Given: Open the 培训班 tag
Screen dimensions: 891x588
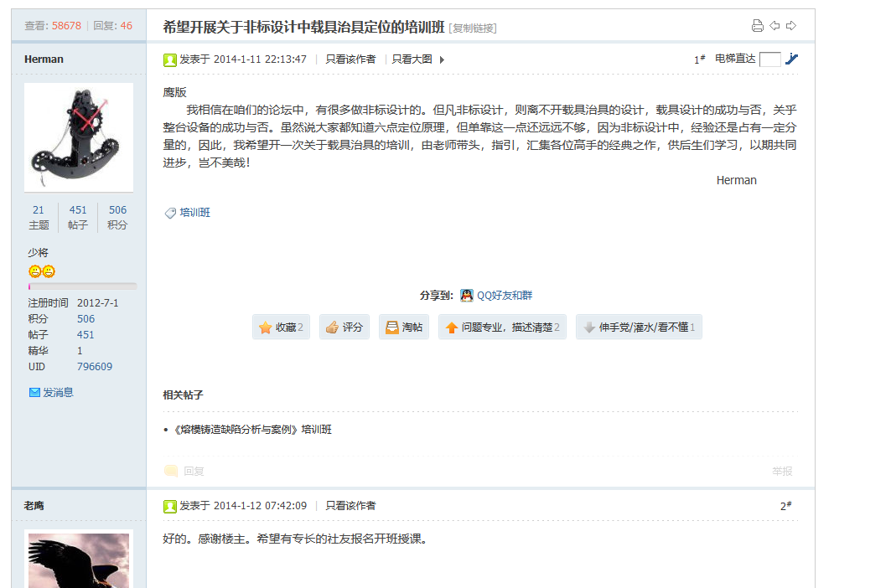Looking at the screenshot, I should point(194,213).
